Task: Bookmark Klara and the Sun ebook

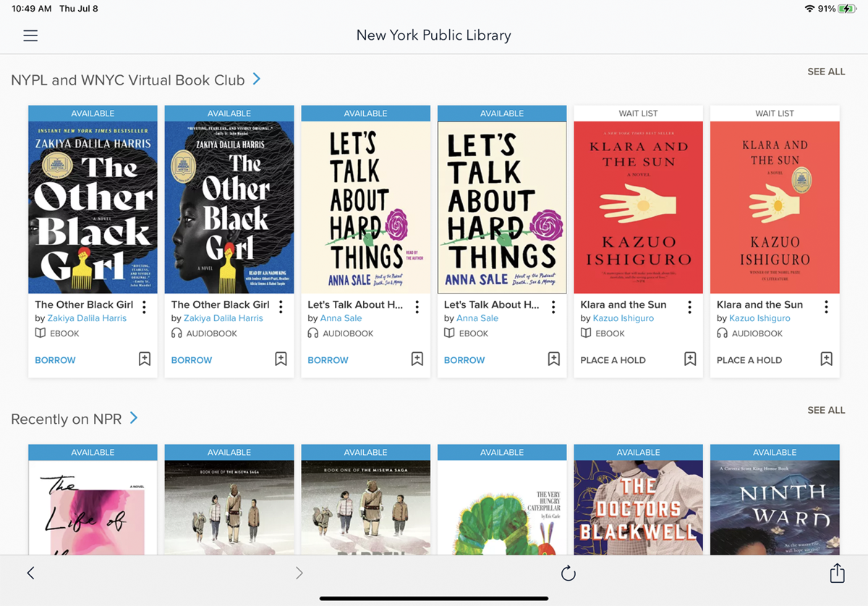Action: click(690, 359)
